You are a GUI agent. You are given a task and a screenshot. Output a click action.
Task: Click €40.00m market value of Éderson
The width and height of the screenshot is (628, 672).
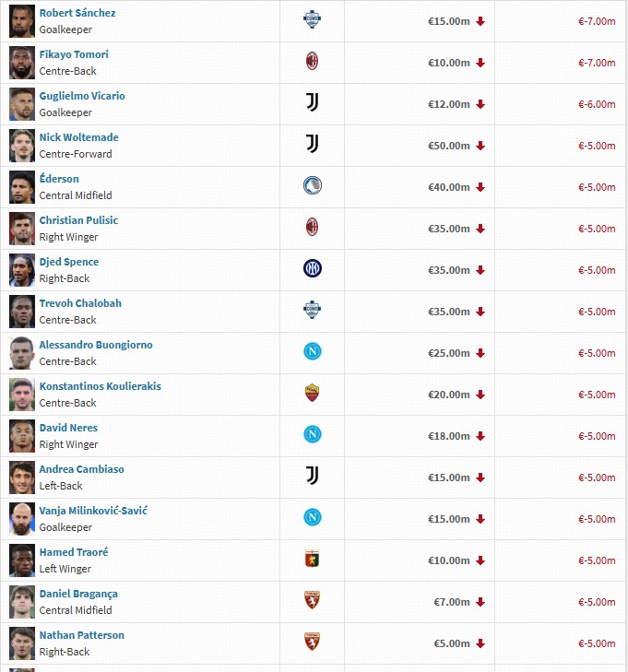pyautogui.click(x=449, y=187)
